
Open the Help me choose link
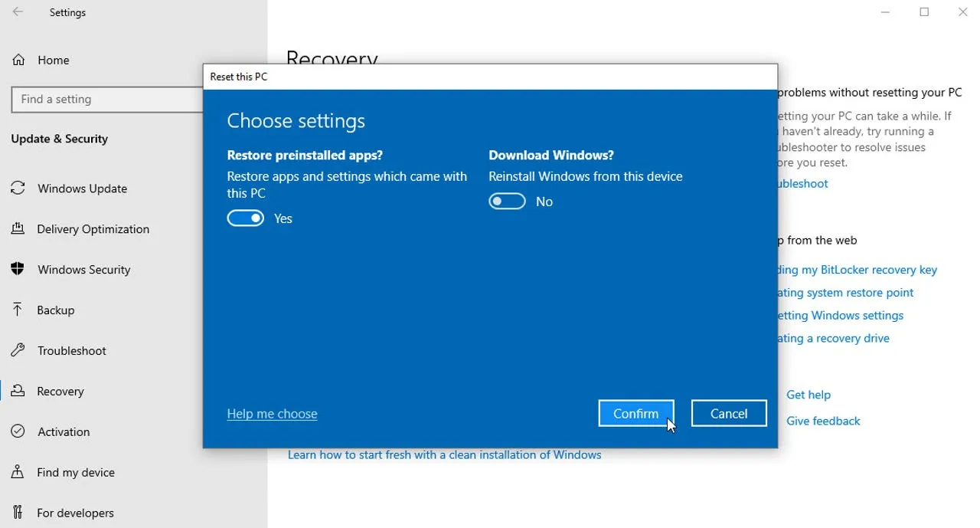(x=272, y=414)
